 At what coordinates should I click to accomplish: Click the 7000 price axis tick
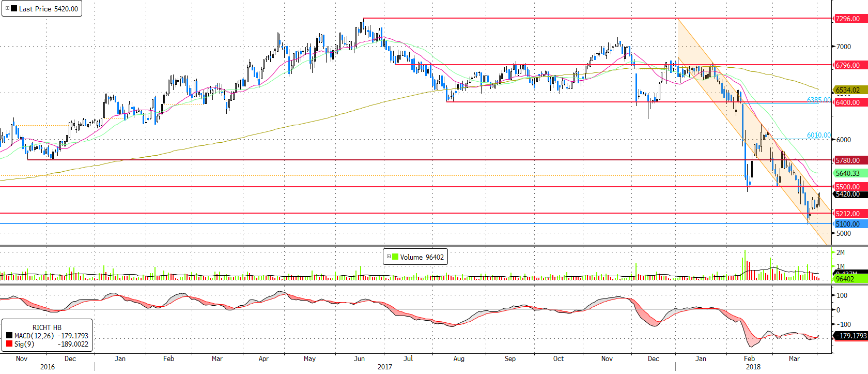pos(844,47)
